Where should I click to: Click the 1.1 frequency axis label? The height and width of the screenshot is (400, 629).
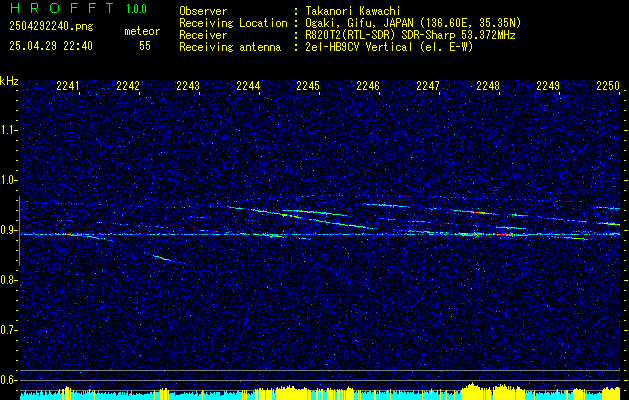(8, 130)
